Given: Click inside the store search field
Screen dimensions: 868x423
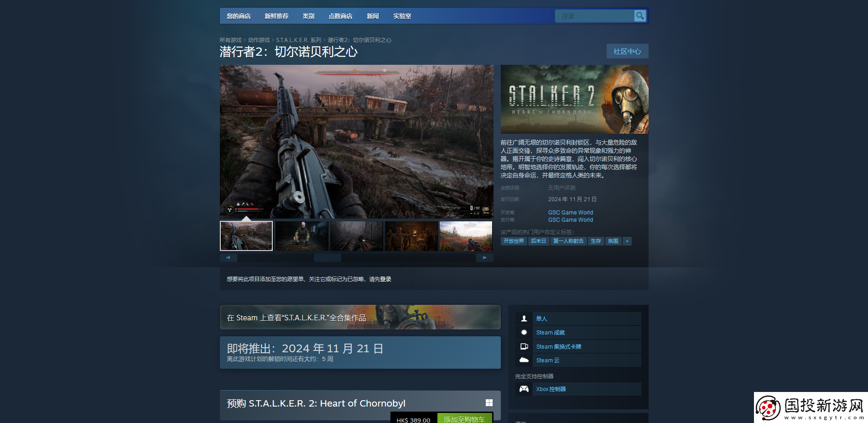Looking at the screenshot, I should click(594, 16).
